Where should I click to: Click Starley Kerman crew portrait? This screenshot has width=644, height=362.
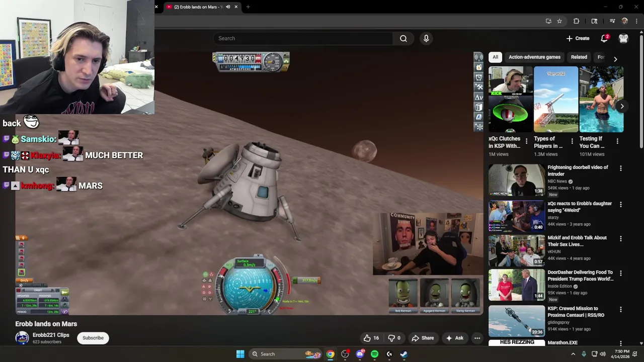coord(465,295)
